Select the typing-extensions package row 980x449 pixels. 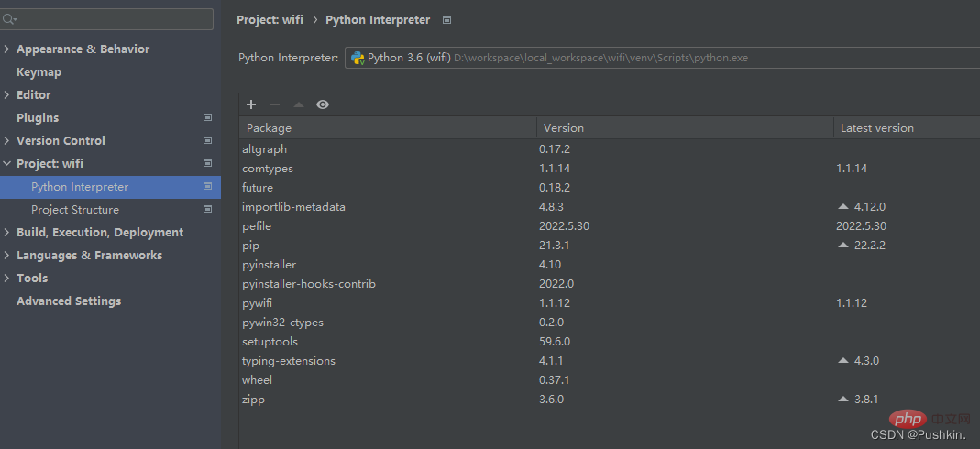pyautogui.click(x=610, y=361)
